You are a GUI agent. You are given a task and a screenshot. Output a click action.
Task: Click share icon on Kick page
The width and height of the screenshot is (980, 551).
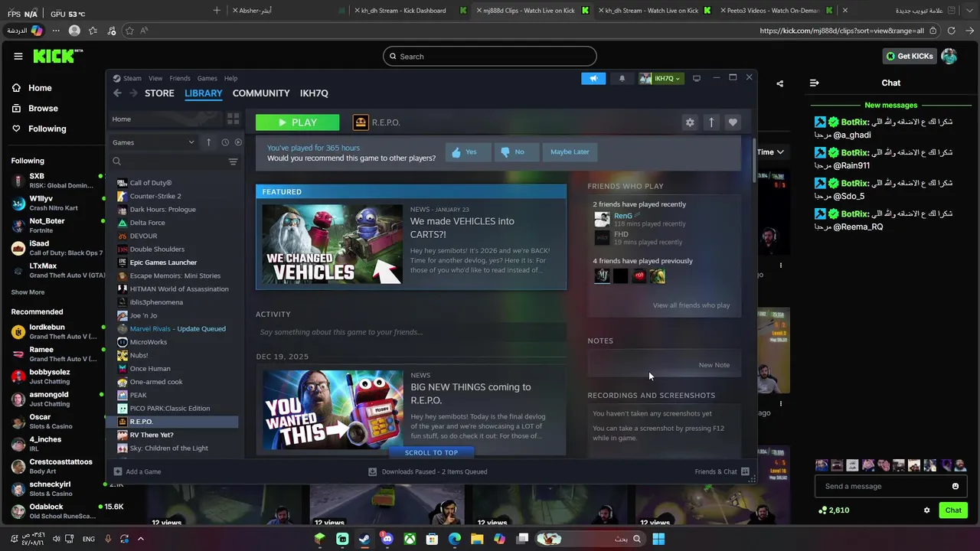click(x=779, y=83)
